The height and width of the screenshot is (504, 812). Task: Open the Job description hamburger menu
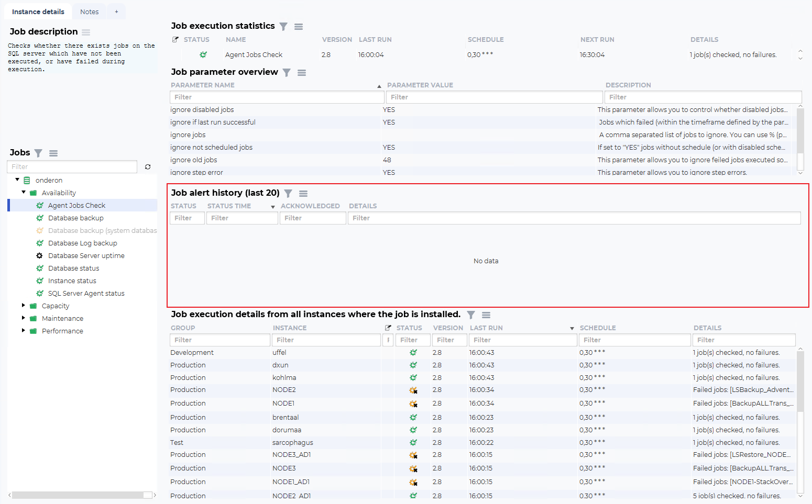86,32
